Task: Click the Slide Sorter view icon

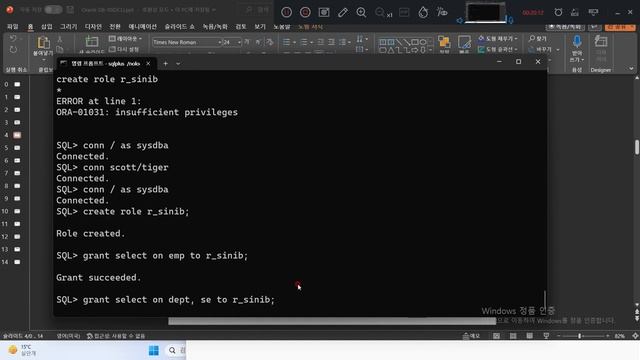Action: pyautogui.click(x=513, y=336)
